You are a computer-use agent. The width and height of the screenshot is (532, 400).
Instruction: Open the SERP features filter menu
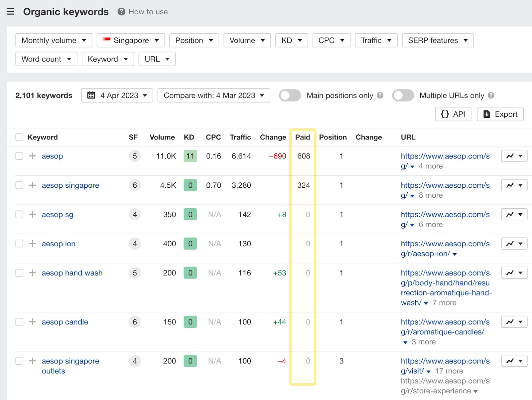[438, 40]
